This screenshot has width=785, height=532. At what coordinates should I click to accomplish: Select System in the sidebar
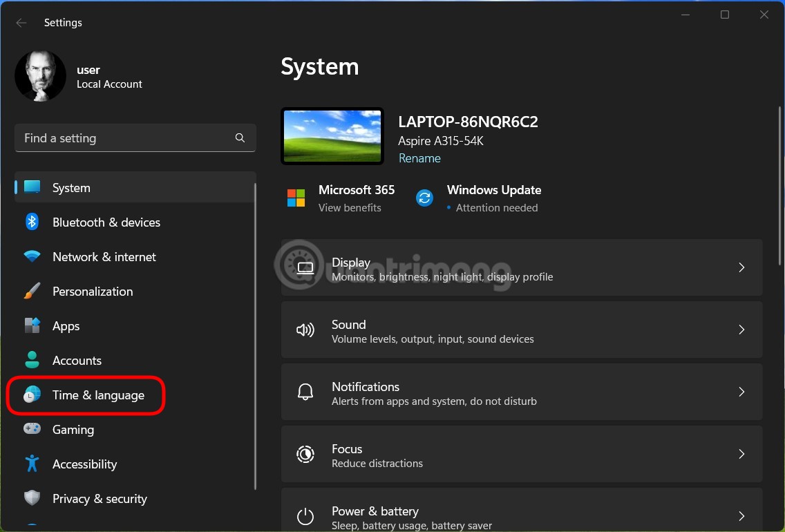[135, 187]
